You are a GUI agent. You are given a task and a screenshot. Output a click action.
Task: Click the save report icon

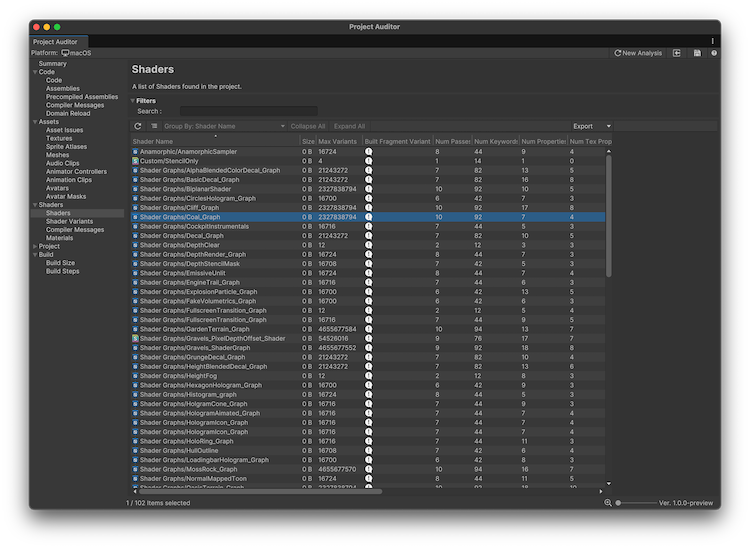coord(697,53)
